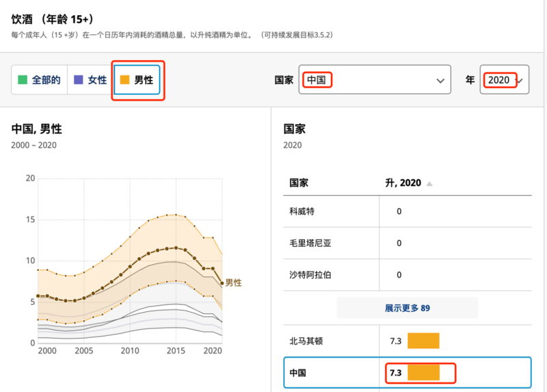The height and width of the screenshot is (392, 547).
Task: Click the first 2000 point on 男性 line
Action: tap(38, 296)
